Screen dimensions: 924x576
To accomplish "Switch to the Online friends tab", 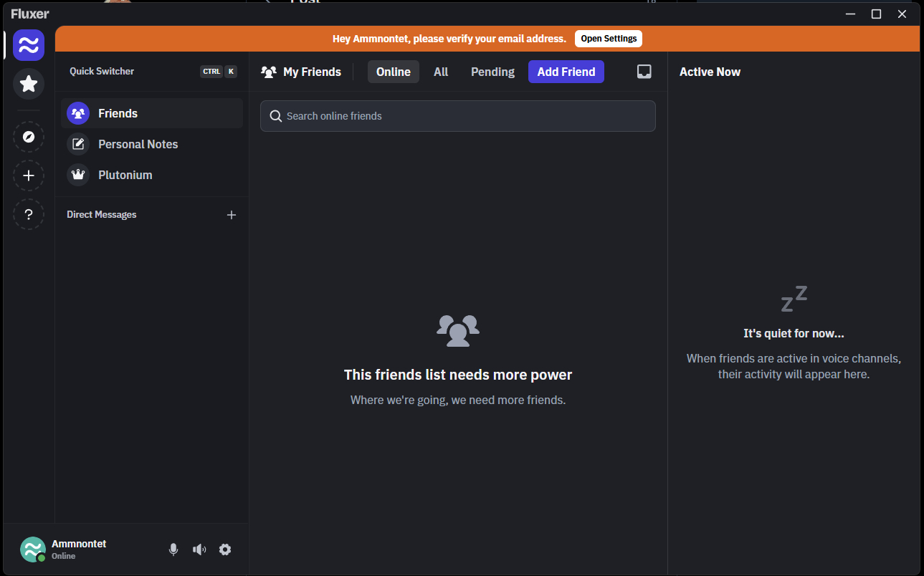I will pos(393,72).
